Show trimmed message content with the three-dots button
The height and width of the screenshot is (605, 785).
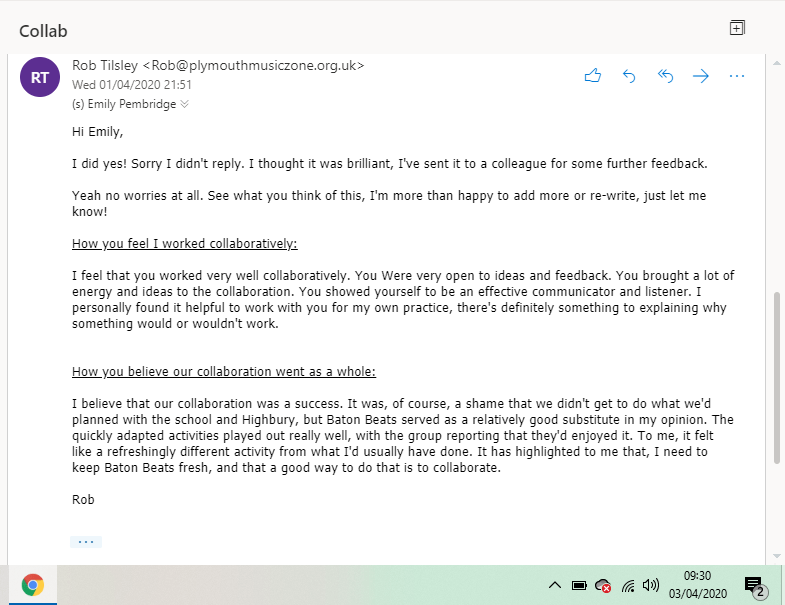[86, 542]
